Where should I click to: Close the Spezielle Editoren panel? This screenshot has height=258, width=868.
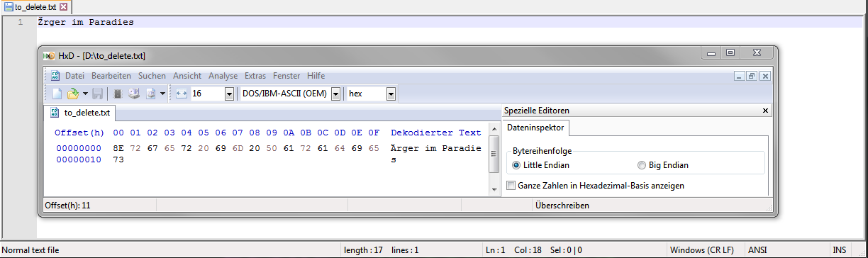[765, 111]
